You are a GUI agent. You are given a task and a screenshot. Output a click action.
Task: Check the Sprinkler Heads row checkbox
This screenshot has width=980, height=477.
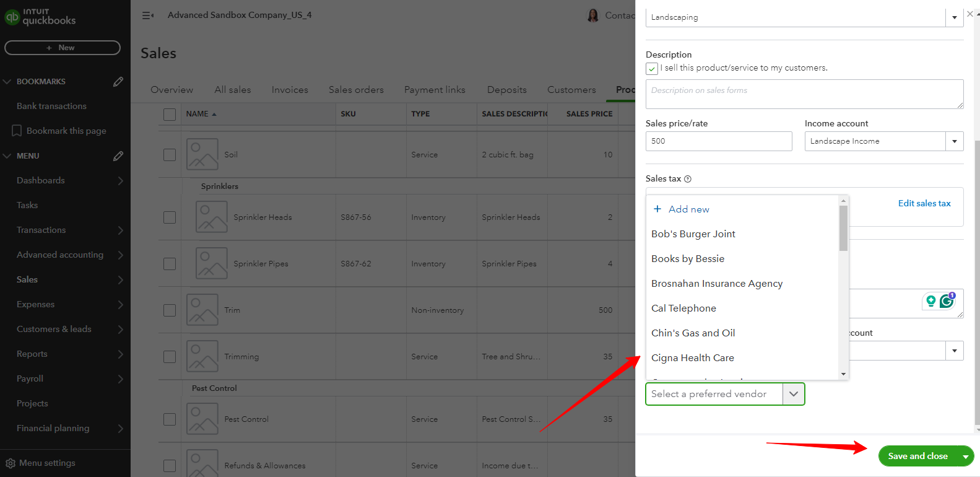pos(170,217)
